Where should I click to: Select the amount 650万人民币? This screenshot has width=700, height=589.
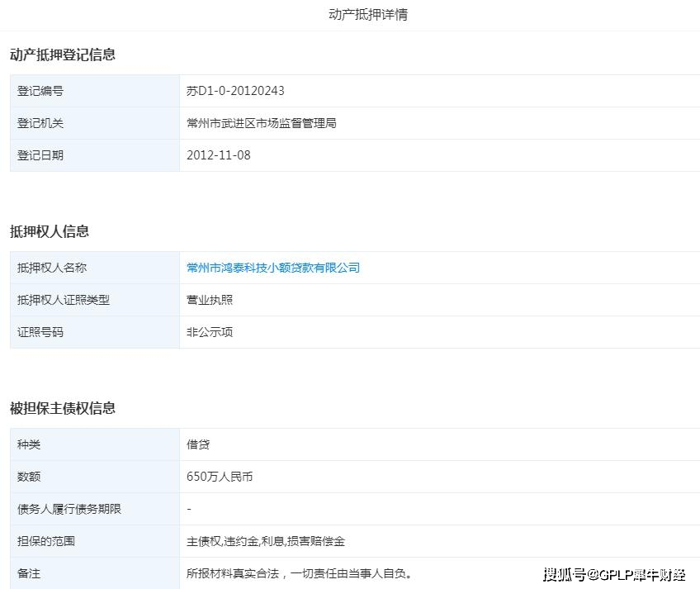[220, 477]
